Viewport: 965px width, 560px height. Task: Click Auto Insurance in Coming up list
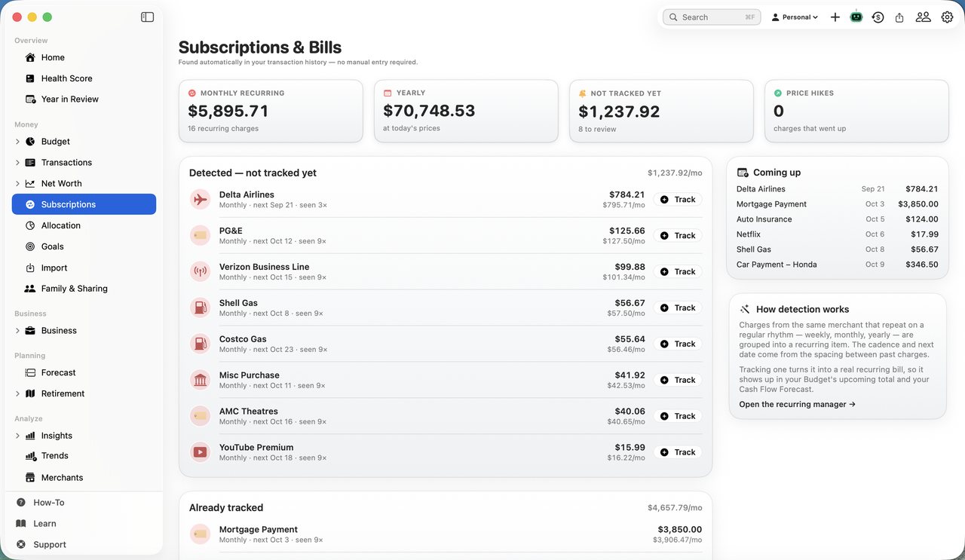pos(838,219)
